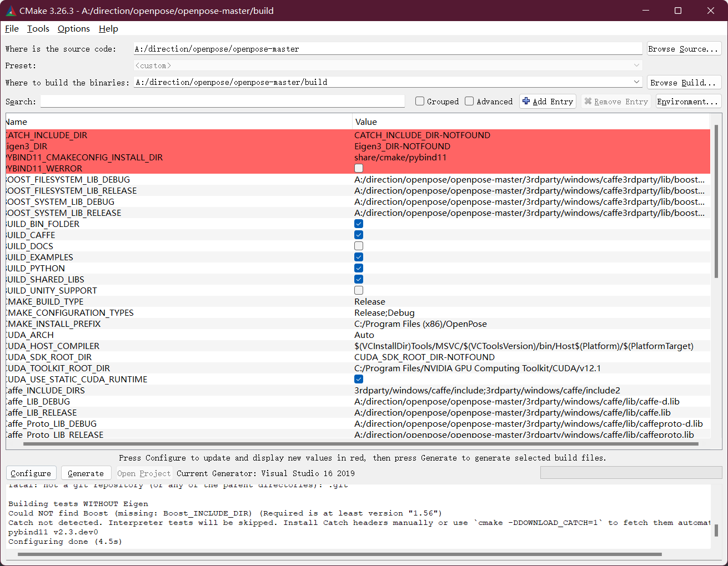Click the 'pybind11 v2.3.dev0' log line
This screenshot has width=728, height=566.
click(53, 532)
